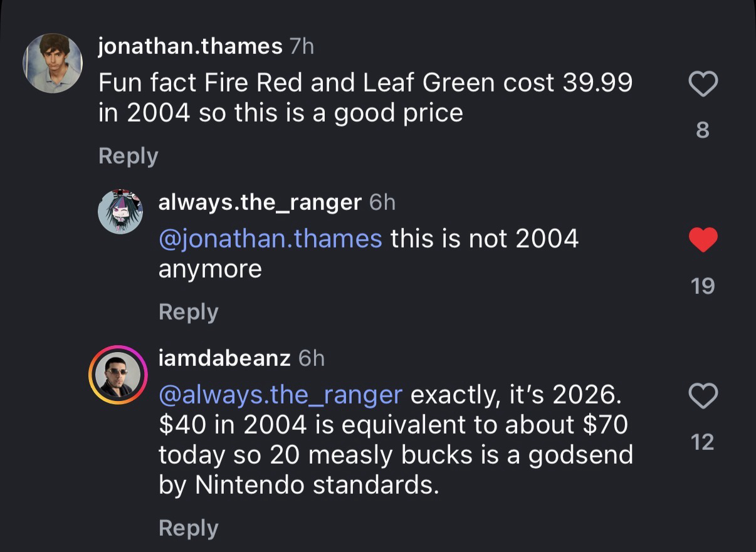This screenshot has height=552, width=756.
Task: View the 19 likes count
Action: (703, 286)
